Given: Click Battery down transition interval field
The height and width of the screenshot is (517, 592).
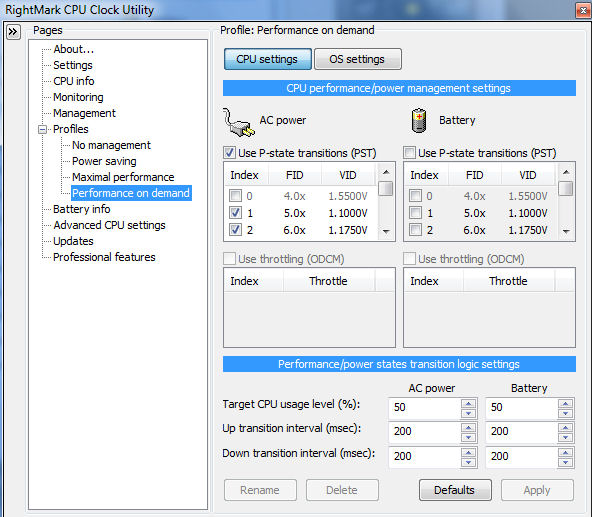Looking at the screenshot, I should [x=522, y=457].
